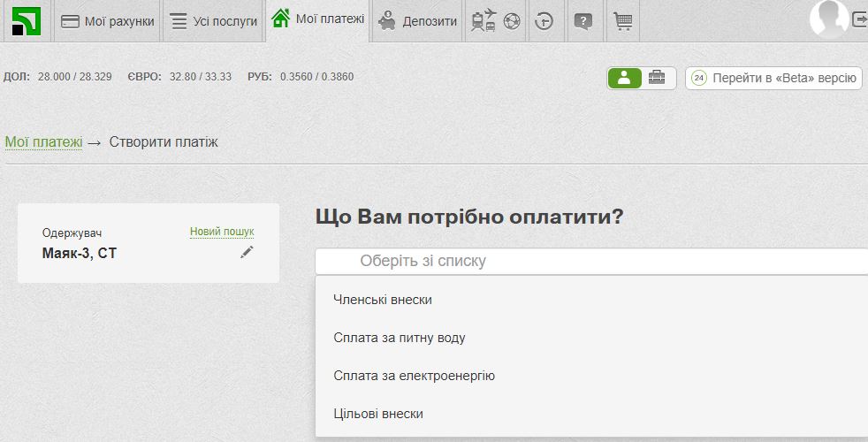This screenshot has width=868, height=442.
Task: Go to the Beta version
Action: [x=774, y=78]
